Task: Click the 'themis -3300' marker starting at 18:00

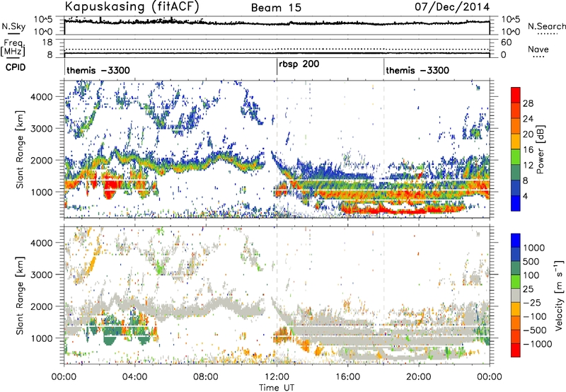Action: click(x=417, y=70)
